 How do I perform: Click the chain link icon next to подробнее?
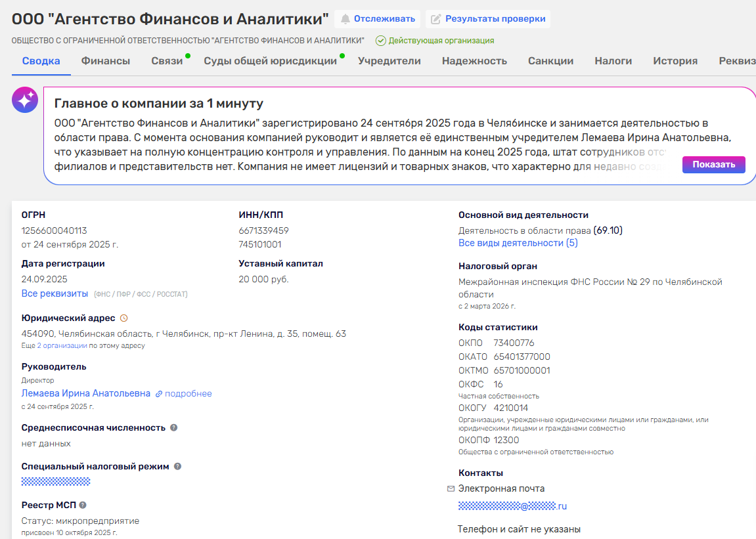point(159,394)
